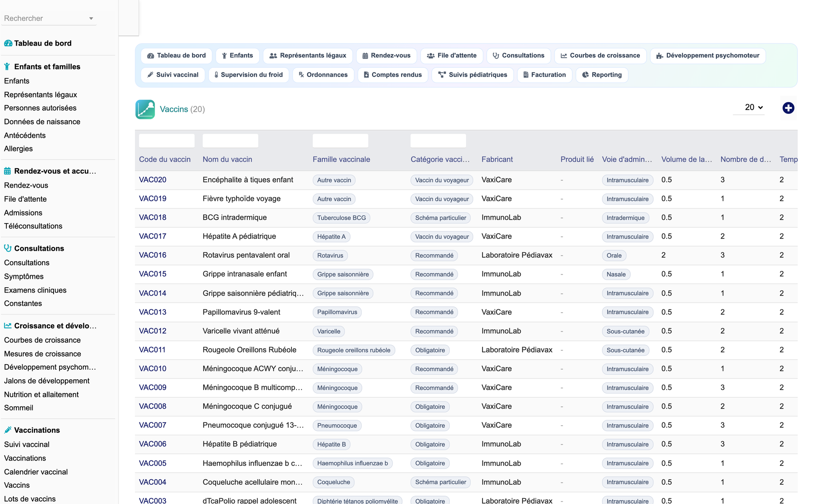Click the Consultations stethoscope icon in sidebar
Image resolution: width=815 pixels, height=504 pixels.
(8, 248)
